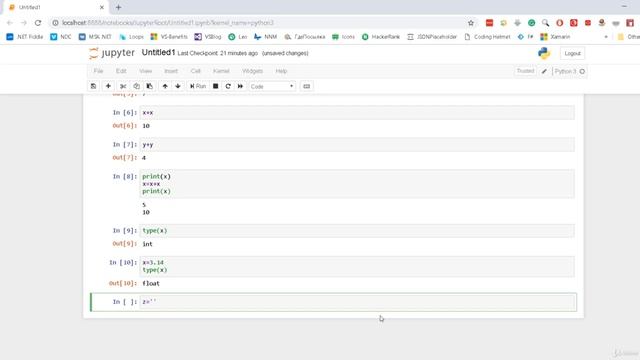
Task: Open the command palette keyboard icon
Action: 307,86
